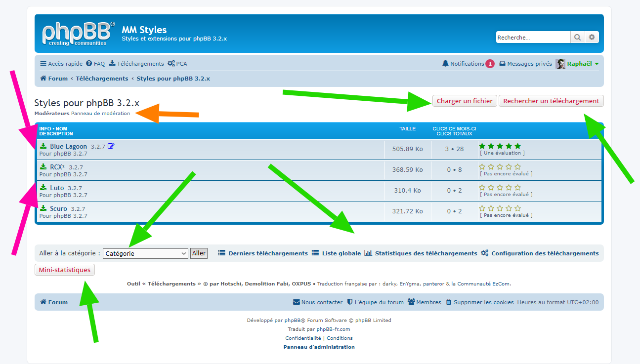The height and width of the screenshot is (364, 640).
Task: Click the Blue Lagoon green download icon
Action: coord(43,146)
